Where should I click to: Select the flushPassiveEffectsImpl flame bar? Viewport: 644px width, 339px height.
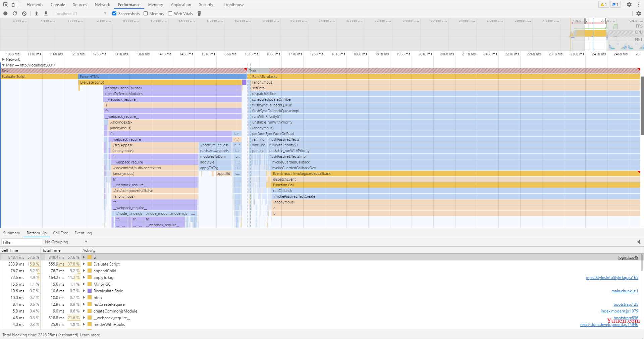pyautogui.click(x=454, y=156)
